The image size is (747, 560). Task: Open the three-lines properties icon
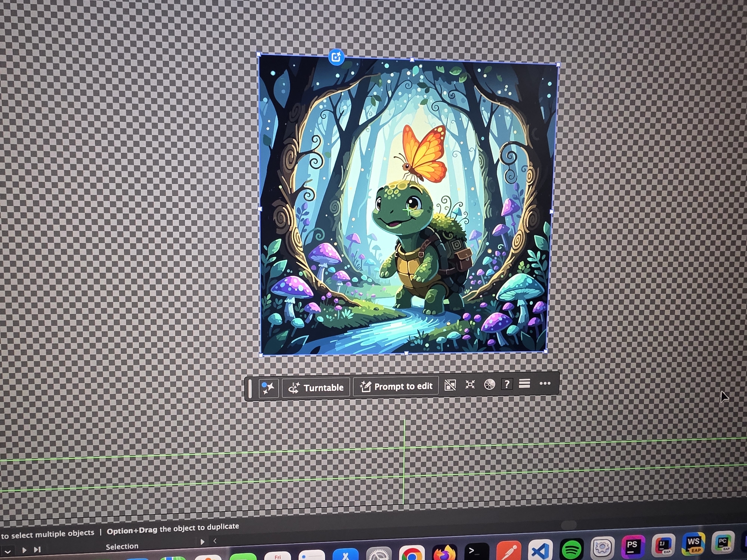tap(524, 383)
